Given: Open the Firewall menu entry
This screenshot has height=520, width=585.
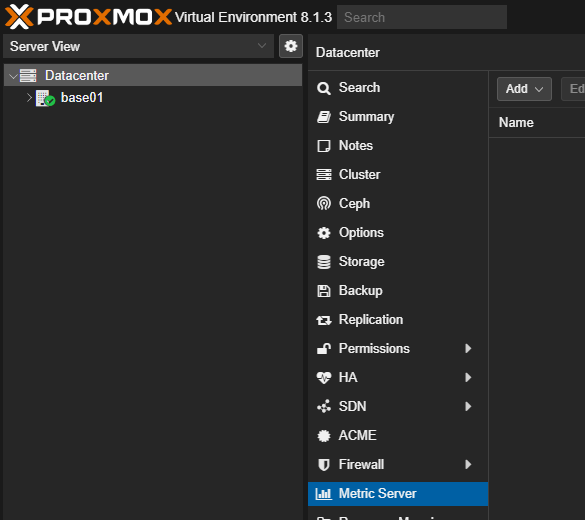Looking at the screenshot, I should [398, 464].
